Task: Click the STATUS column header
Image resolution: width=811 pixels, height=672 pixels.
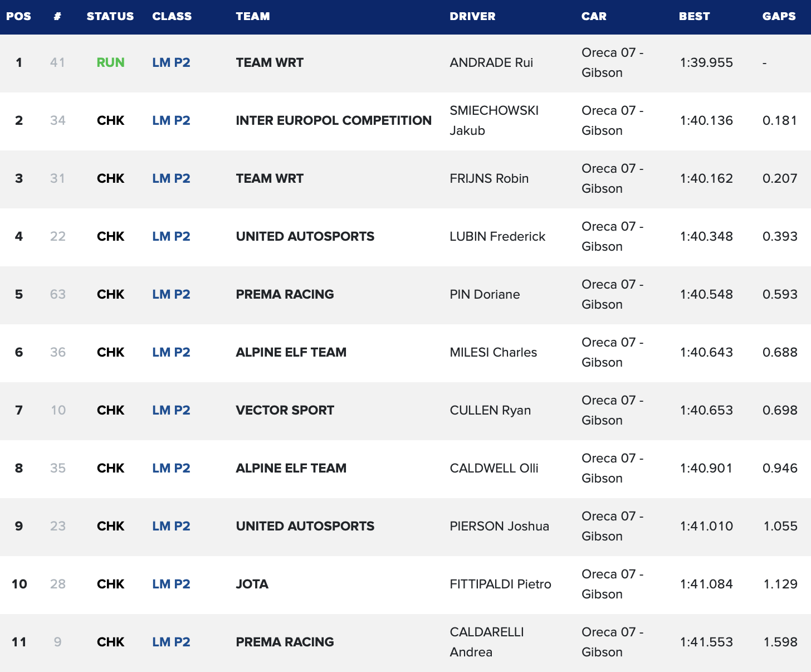Action: 110,16
